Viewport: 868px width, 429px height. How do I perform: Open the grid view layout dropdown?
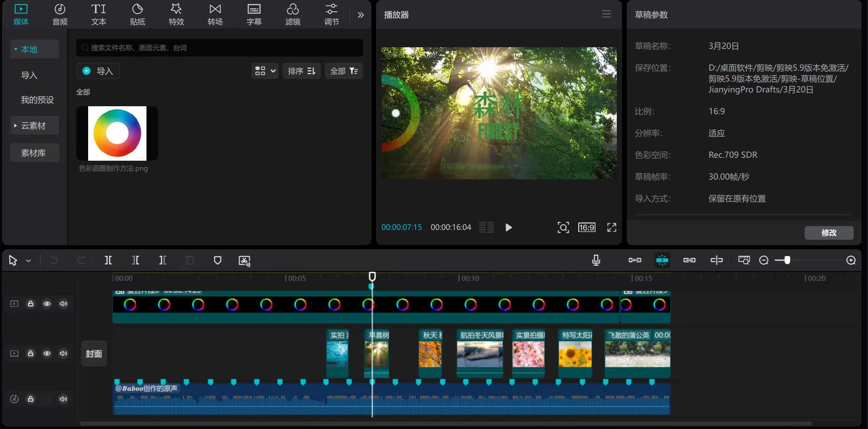coord(265,71)
